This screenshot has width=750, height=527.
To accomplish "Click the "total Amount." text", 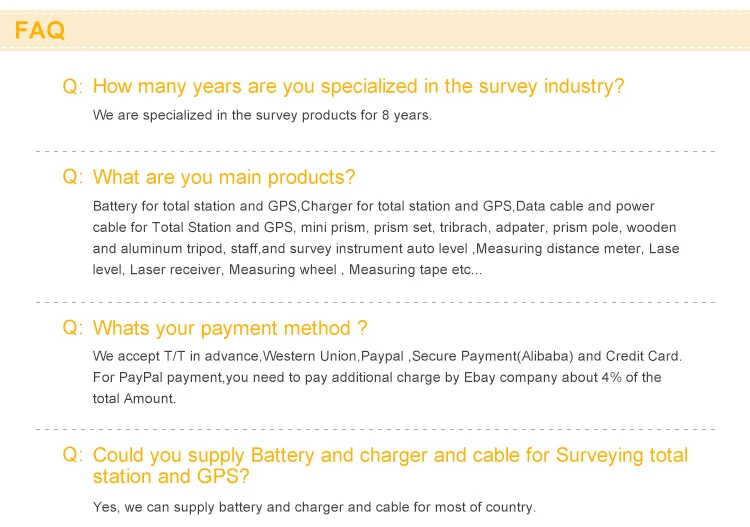I will click(134, 398).
